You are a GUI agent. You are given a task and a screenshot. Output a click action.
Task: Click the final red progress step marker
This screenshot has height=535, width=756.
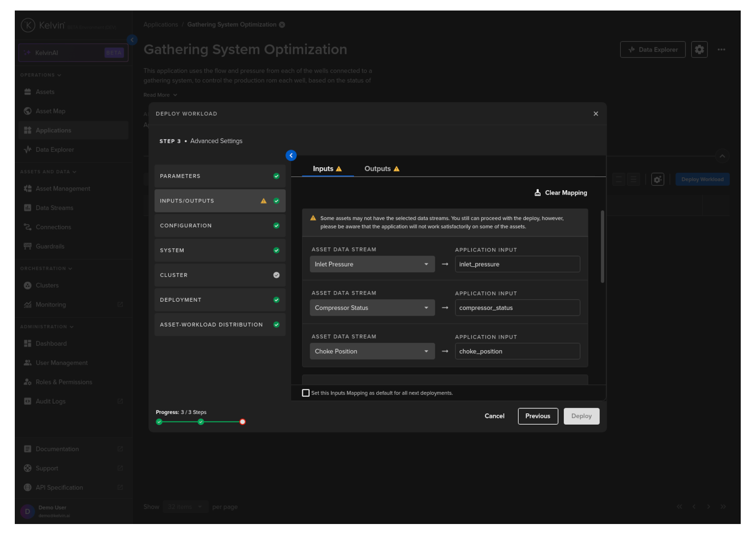(x=242, y=422)
